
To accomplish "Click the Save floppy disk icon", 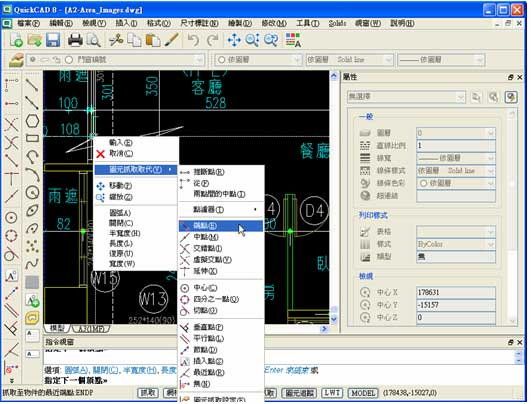I will (53, 40).
